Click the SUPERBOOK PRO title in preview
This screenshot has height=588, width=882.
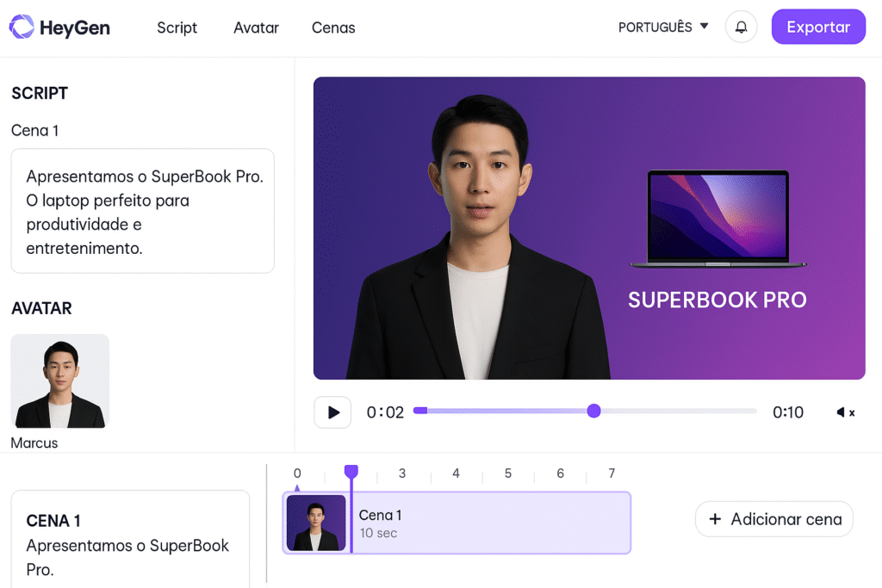pyautogui.click(x=717, y=300)
